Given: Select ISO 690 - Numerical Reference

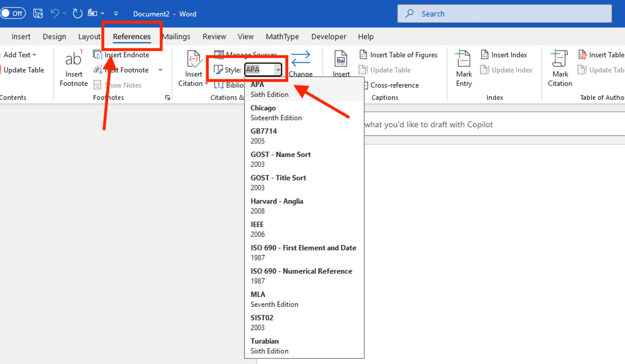Looking at the screenshot, I should click(x=304, y=275).
